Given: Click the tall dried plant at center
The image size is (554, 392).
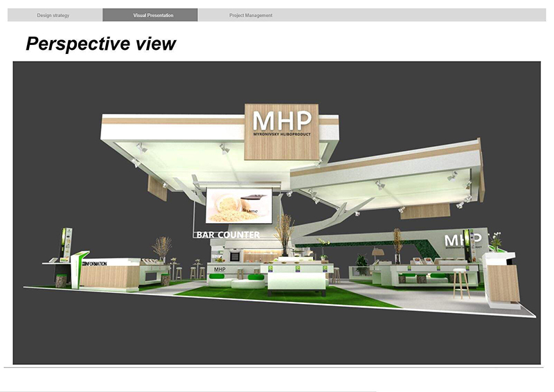Looking at the screenshot, I should click(x=283, y=232).
